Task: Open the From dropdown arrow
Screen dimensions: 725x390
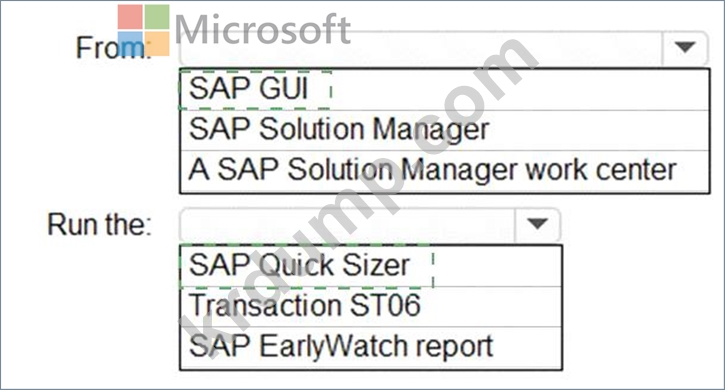Action: pos(685,47)
